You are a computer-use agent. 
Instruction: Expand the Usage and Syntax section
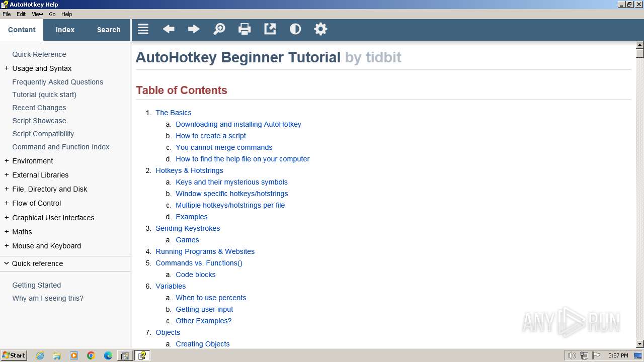(x=7, y=68)
